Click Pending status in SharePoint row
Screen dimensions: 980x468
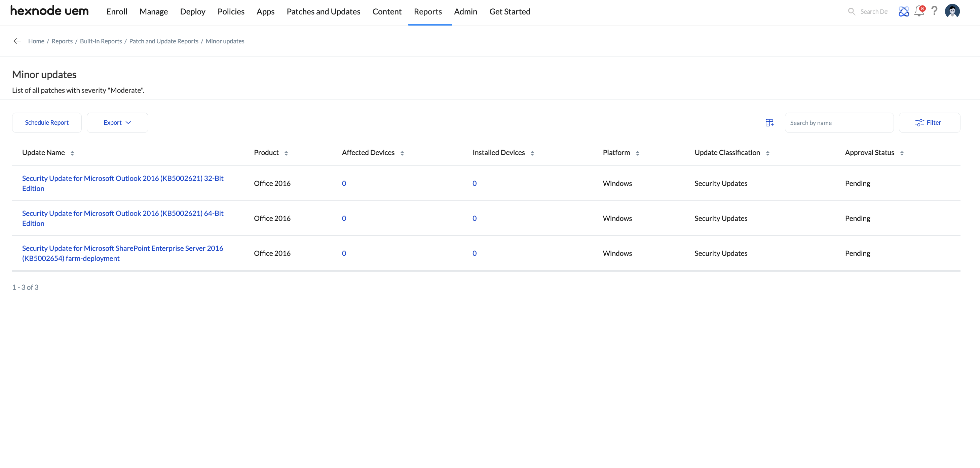click(858, 253)
